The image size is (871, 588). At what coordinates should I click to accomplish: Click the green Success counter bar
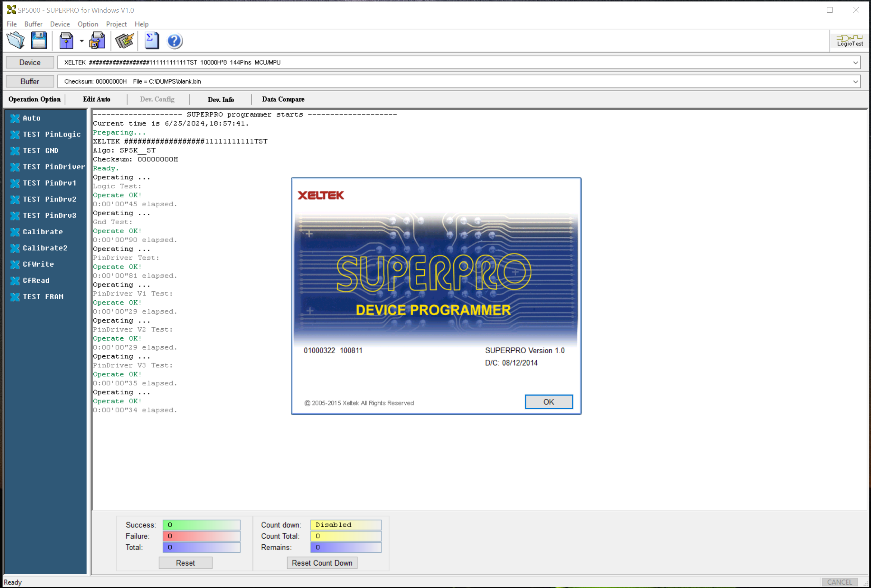[x=201, y=525]
